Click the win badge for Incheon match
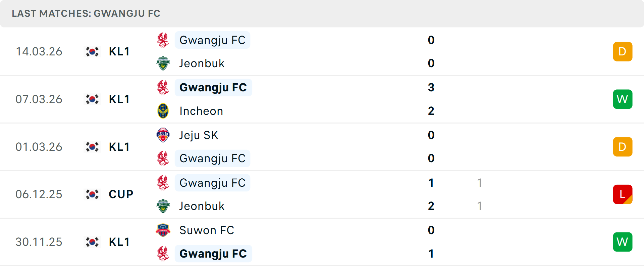 point(623,99)
